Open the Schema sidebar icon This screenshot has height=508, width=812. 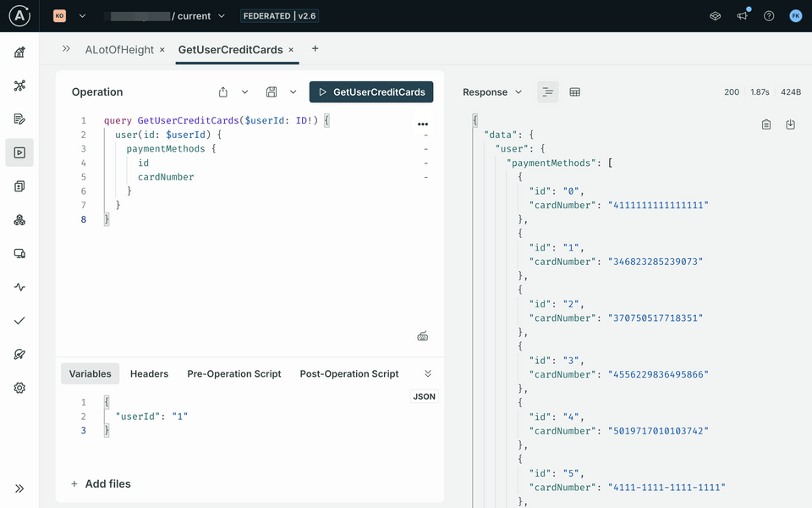[x=19, y=119]
